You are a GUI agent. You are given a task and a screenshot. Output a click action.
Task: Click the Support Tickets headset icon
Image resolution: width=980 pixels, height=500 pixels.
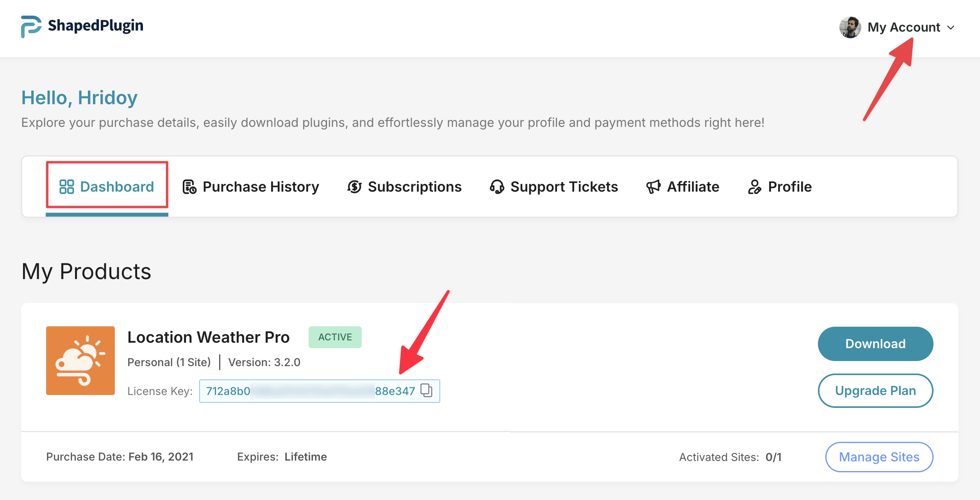497,187
